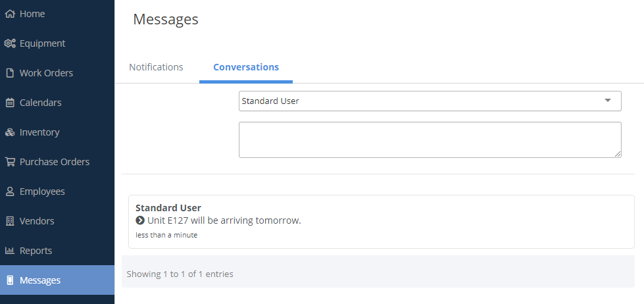Click the Vendors building icon

(x=10, y=221)
